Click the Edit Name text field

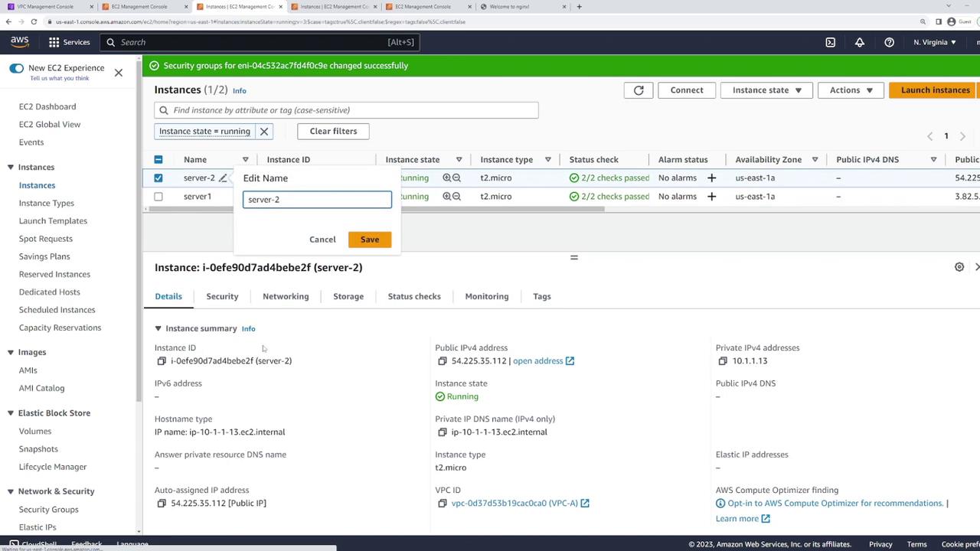pos(317,200)
